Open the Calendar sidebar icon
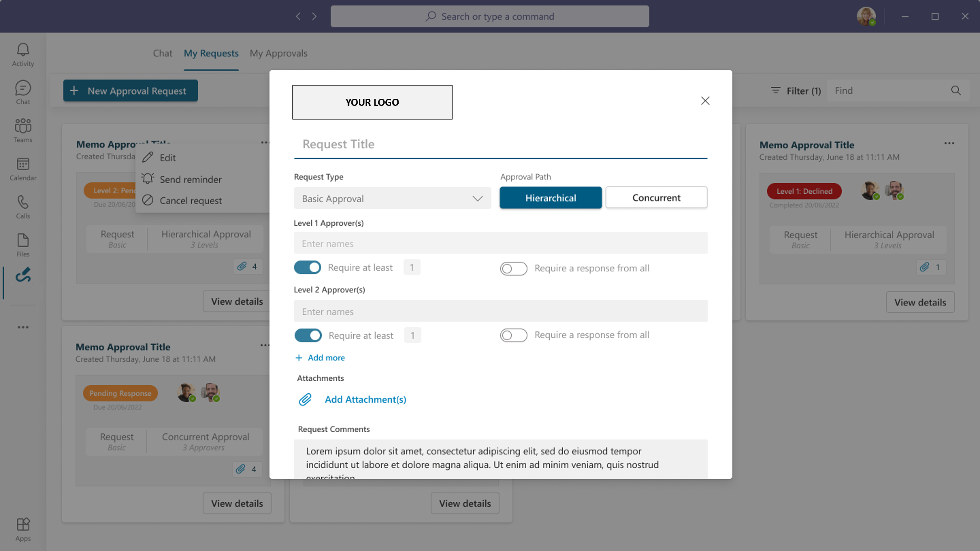This screenshot has width=980, height=551. pyautogui.click(x=23, y=169)
